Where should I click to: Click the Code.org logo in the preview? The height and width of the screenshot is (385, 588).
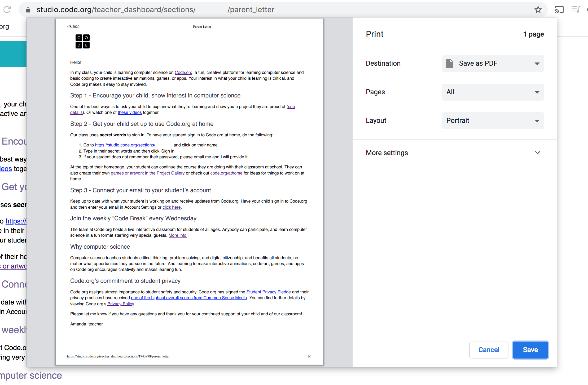pyautogui.click(x=82, y=41)
